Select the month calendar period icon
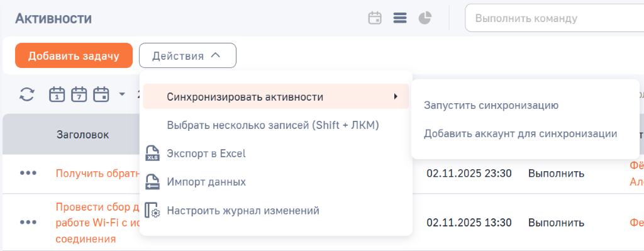Viewport: 644px width, 251px height. point(101,94)
